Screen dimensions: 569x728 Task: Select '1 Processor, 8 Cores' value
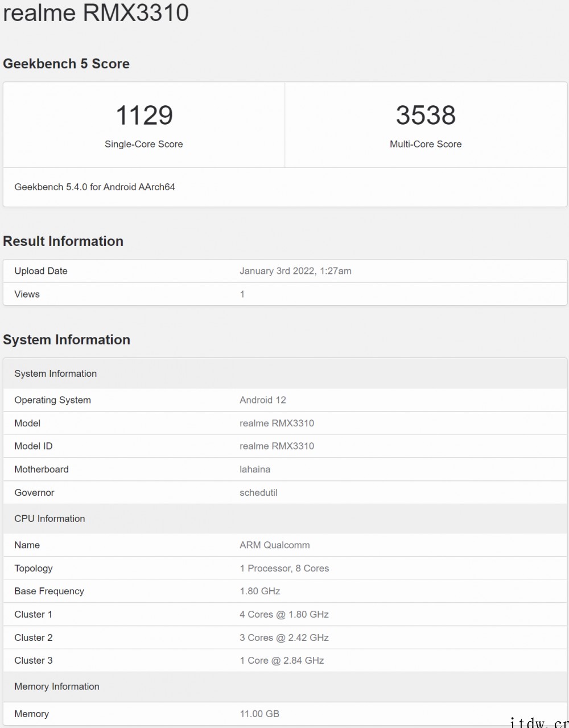tap(284, 569)
